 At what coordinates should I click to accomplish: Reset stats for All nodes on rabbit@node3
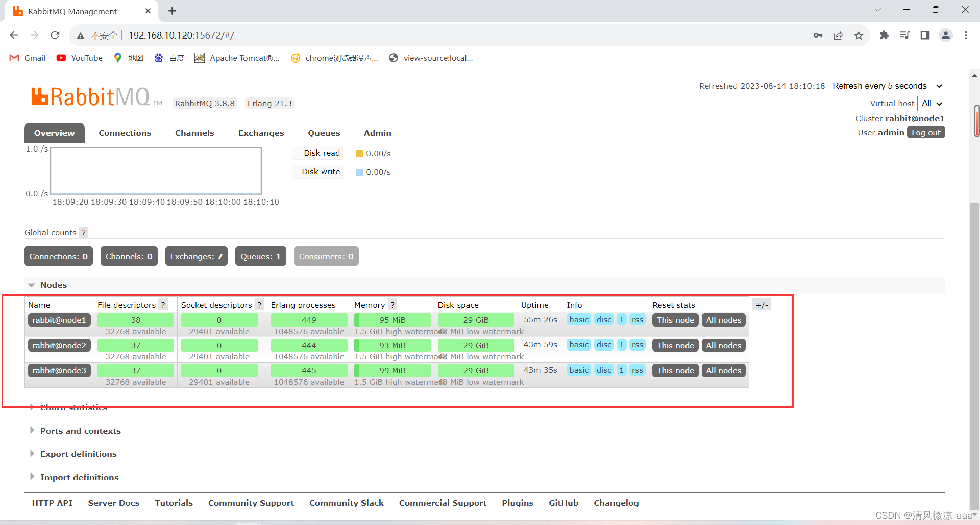coord(724,370)
